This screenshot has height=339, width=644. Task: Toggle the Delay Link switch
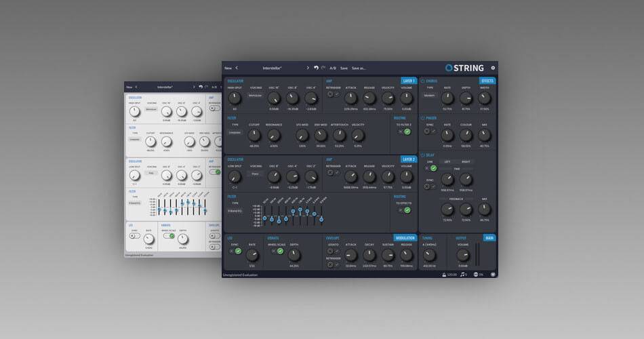430,168
